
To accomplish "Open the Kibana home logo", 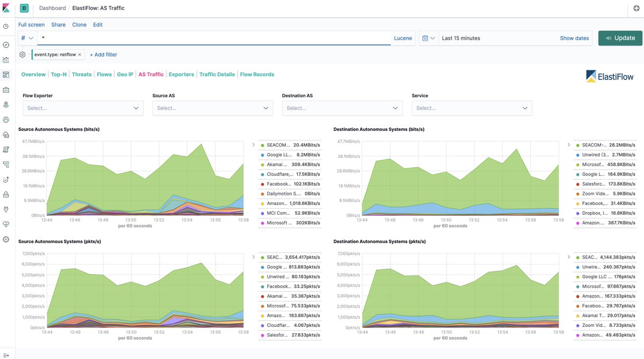I will click(x=6, y=8).
